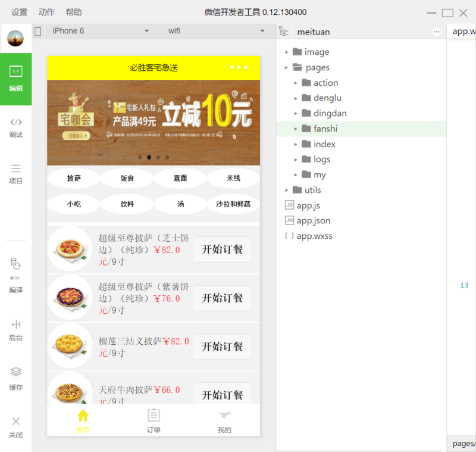Expand the action folder
The image size is (476, 452).
coord(296,83)
